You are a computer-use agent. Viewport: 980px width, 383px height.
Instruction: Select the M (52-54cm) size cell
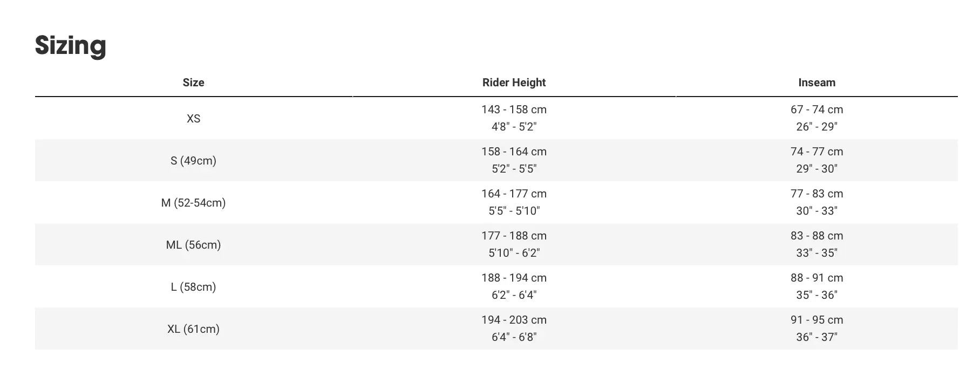tap(193, 203)
